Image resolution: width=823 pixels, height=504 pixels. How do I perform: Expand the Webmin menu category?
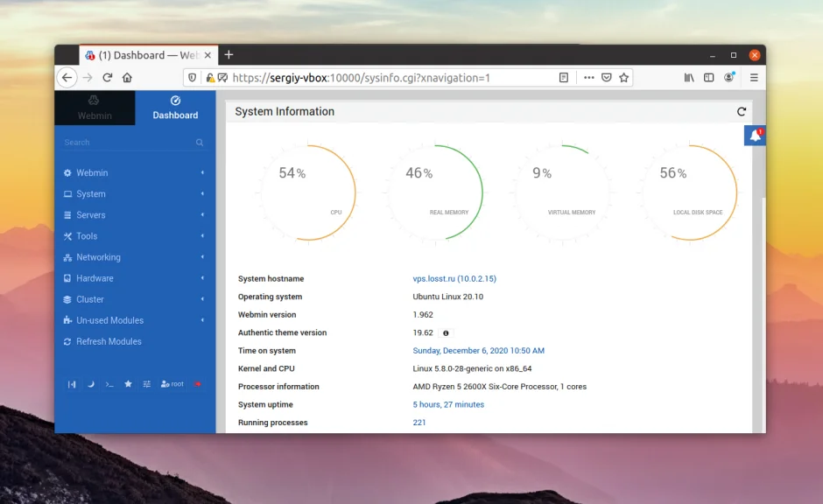[x=92, y=173]
